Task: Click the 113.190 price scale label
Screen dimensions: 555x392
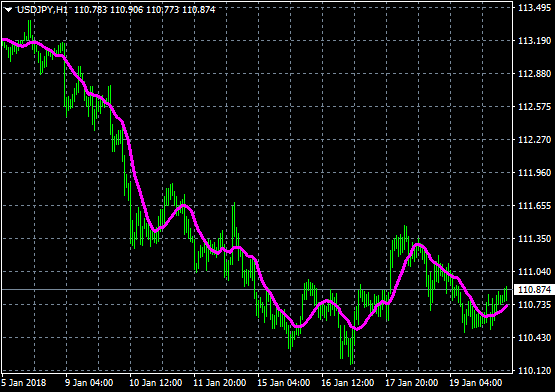Action: 534,41
